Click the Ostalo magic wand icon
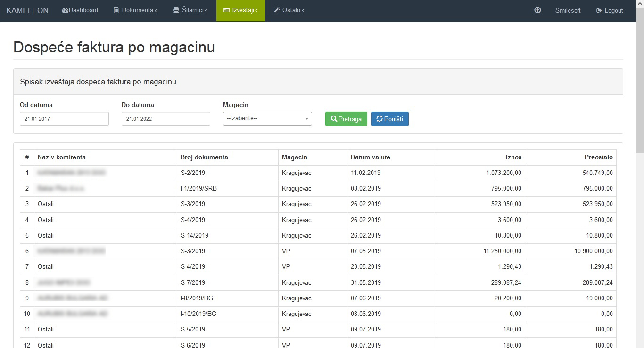The width and height of the screenshot is (644, 348). [277, 10]
